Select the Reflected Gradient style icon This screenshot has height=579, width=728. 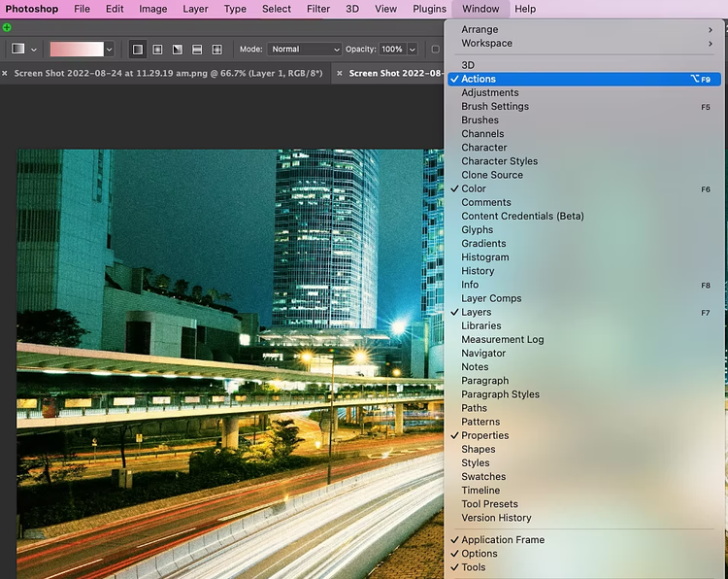pos(197,49)
